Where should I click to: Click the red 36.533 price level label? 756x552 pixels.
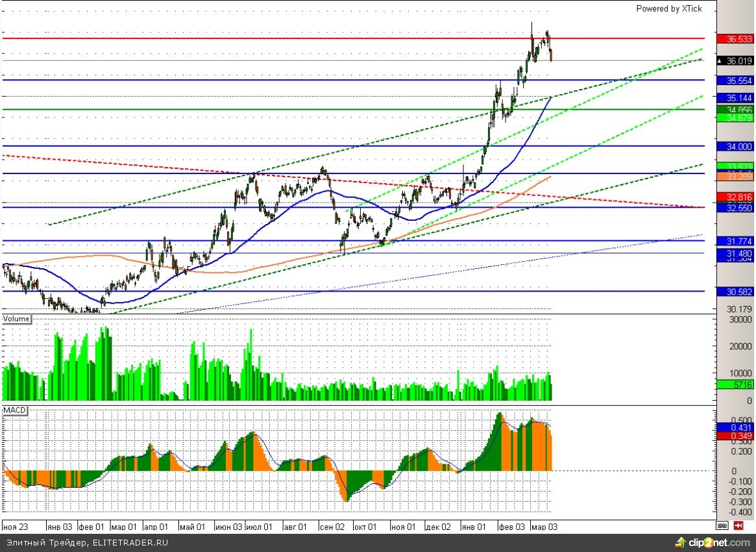[x=735, y=38]
